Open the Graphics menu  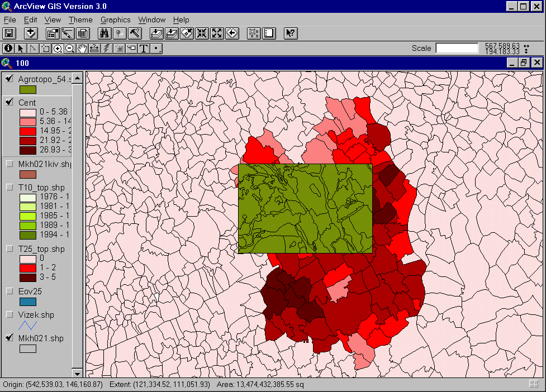[115, 20]
